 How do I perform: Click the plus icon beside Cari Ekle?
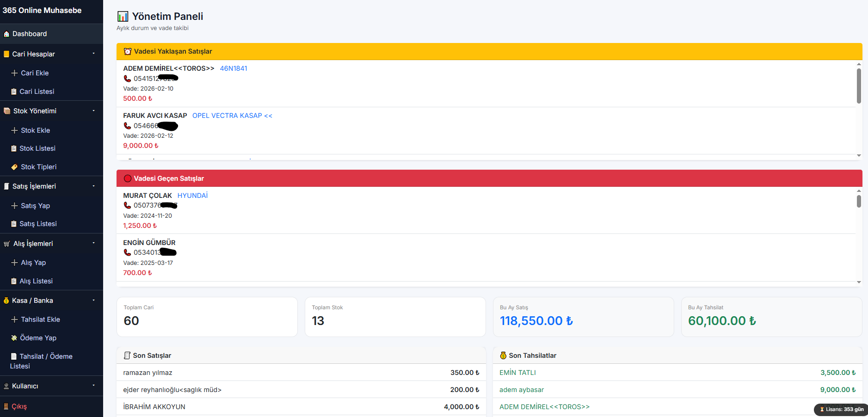click(x=14, y=73)
